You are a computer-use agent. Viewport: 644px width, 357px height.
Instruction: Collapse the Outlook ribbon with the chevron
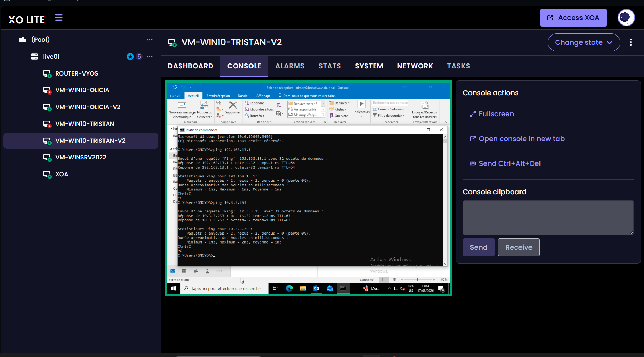coord(446,122)
